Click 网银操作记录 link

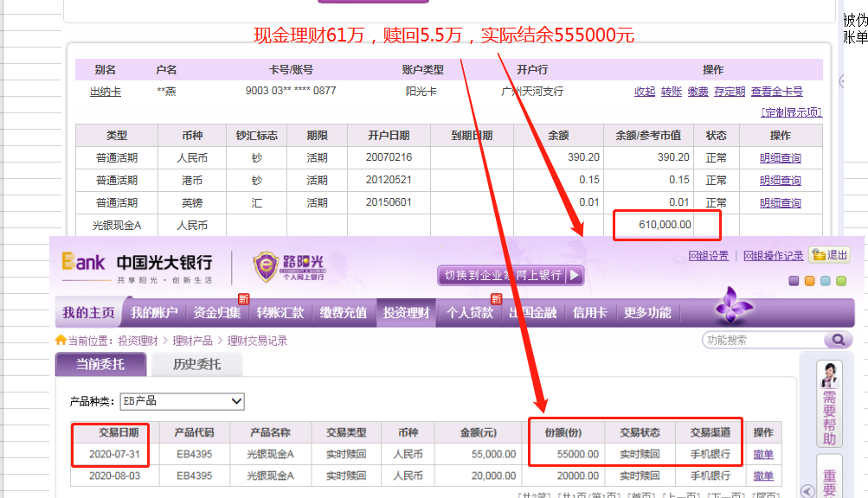774,256
